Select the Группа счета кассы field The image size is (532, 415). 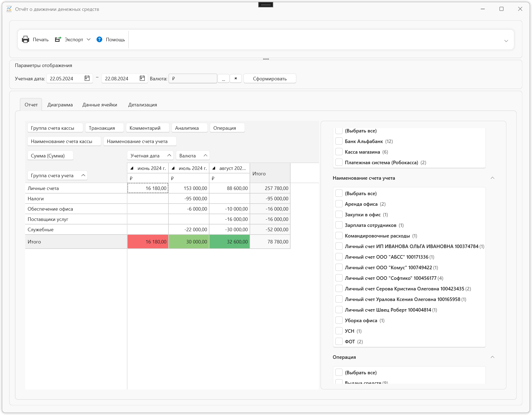pos(55,128)
